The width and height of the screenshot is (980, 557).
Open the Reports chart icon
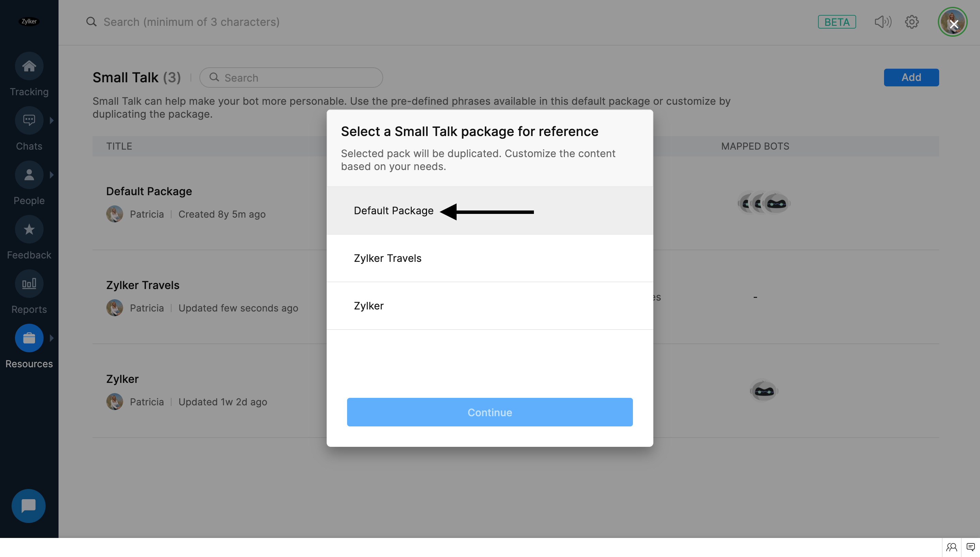pyautogui.click(x=29, y=284)
